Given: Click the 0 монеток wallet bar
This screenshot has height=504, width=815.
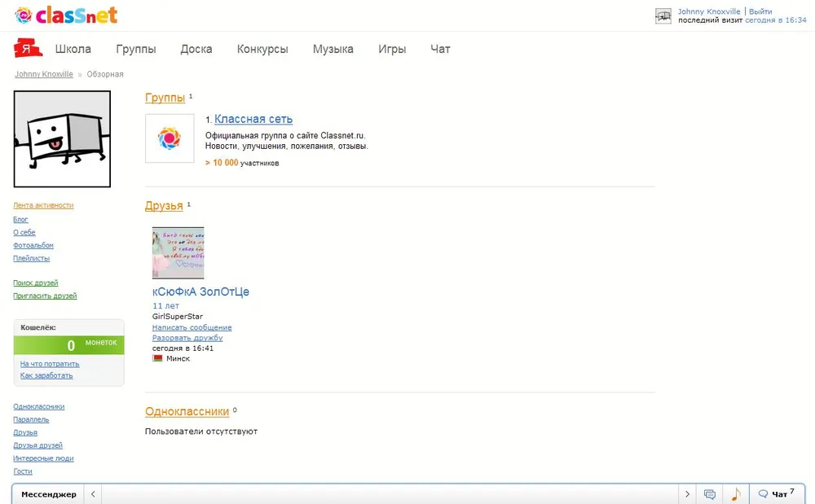Looking at the screenshot, I should point(68,345).
